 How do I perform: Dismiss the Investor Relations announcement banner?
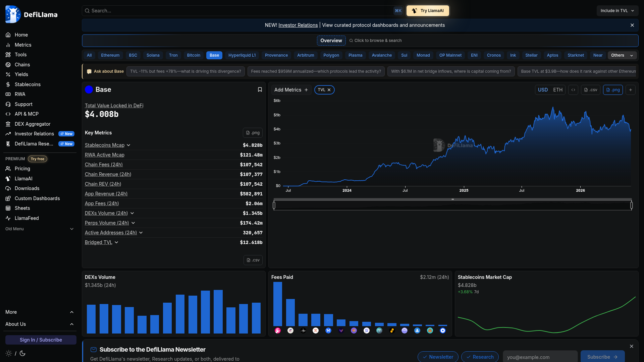[632, 25]
